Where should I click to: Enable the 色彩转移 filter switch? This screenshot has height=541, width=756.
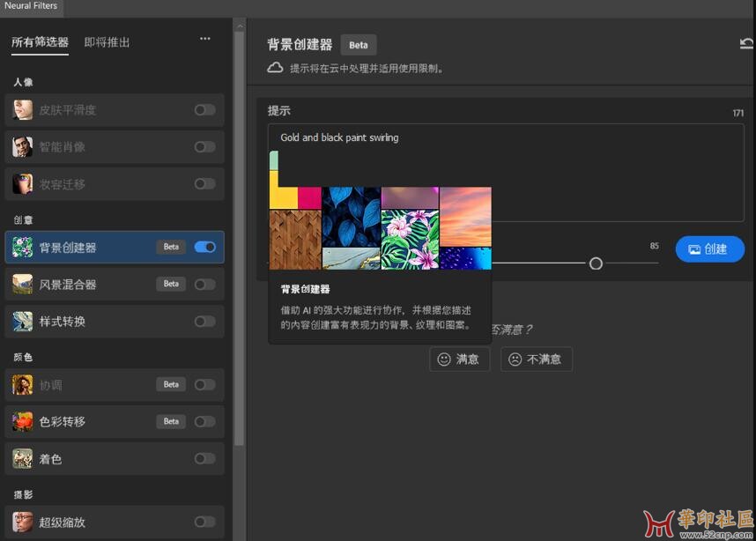pos(205,421)
